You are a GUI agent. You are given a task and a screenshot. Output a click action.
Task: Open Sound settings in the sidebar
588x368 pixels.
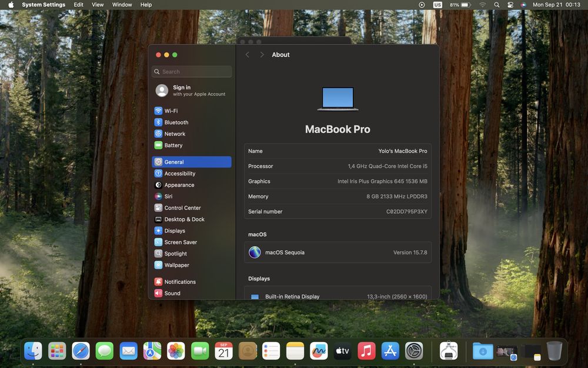click(x=192, y=293)
